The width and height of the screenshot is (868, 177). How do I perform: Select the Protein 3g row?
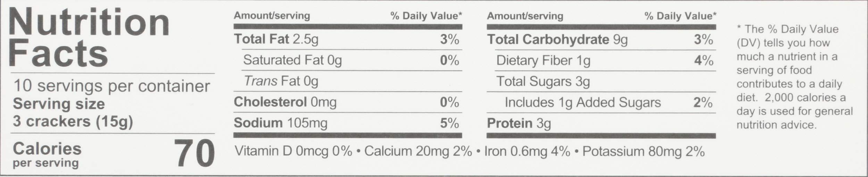(x=601, y=123)
